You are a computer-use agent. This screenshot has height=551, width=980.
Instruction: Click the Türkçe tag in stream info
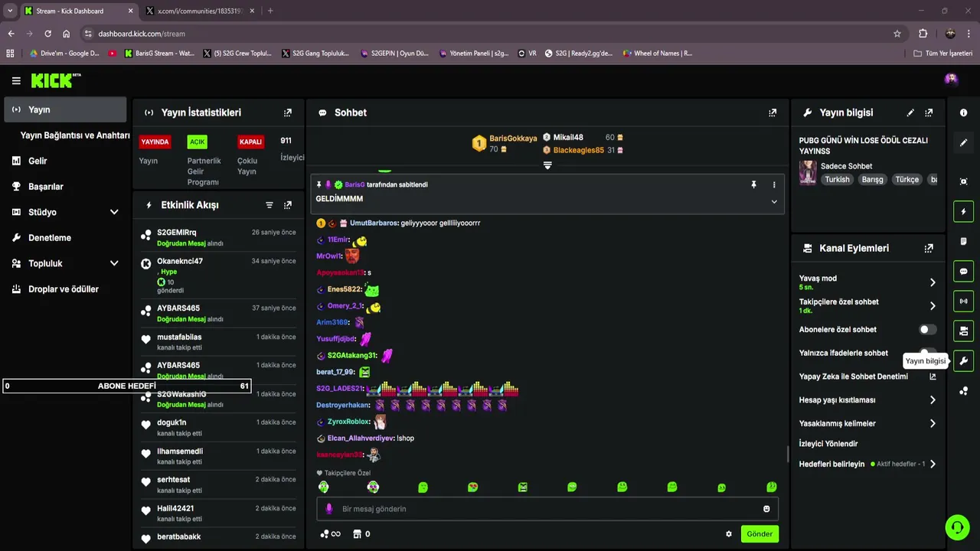pyautogui.click(x=907, y=179)
